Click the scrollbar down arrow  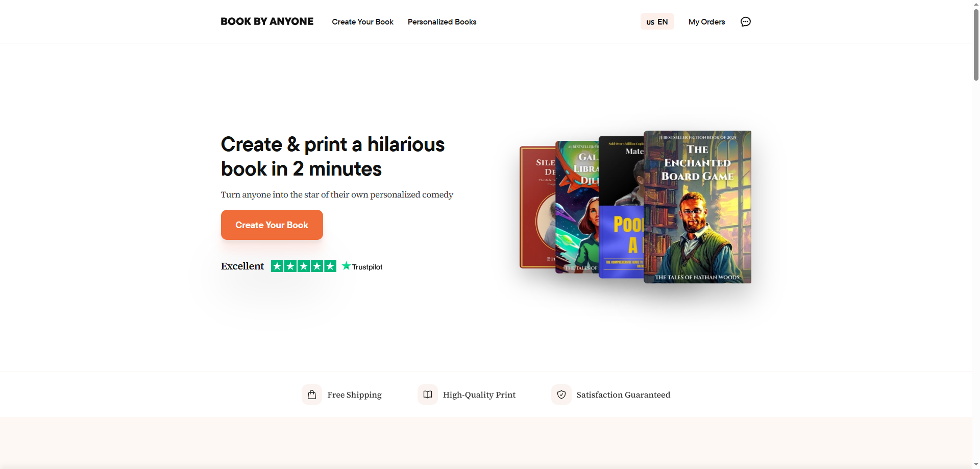(x=976, y=464)
